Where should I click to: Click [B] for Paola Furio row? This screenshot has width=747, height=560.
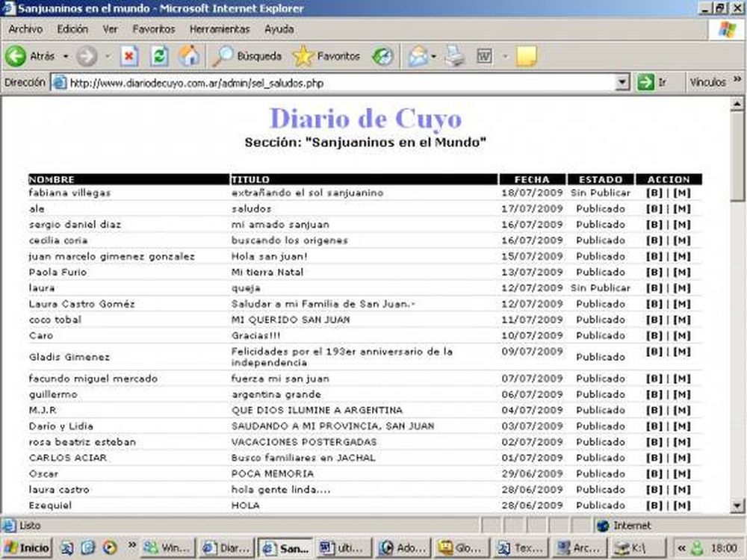click(654, 272)
